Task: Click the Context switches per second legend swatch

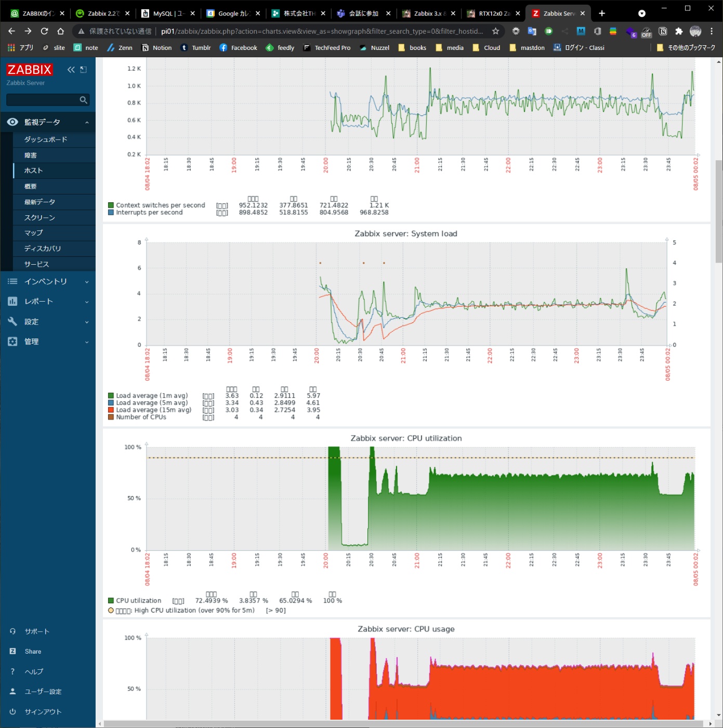Action: coord(111,205)
